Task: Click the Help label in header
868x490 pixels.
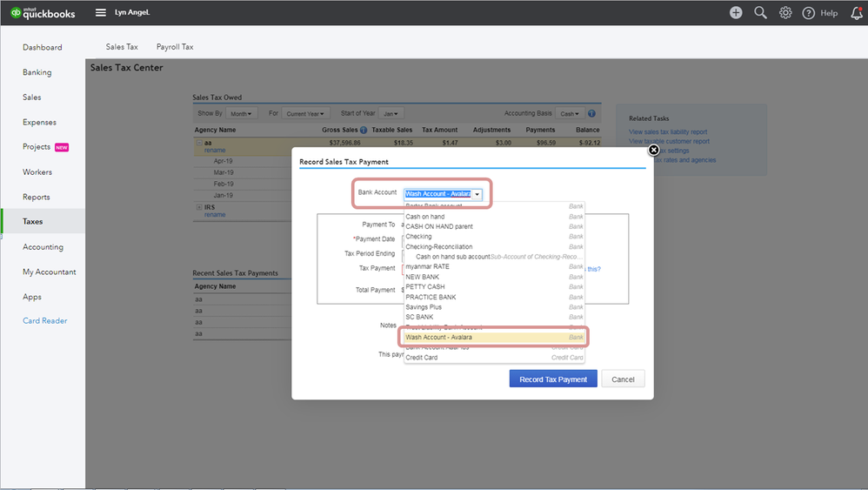Action: click(829, 13)
